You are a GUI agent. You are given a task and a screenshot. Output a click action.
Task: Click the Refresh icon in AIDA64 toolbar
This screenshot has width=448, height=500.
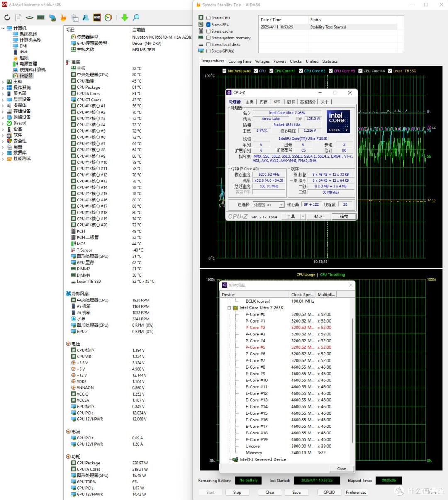point(7,17)
